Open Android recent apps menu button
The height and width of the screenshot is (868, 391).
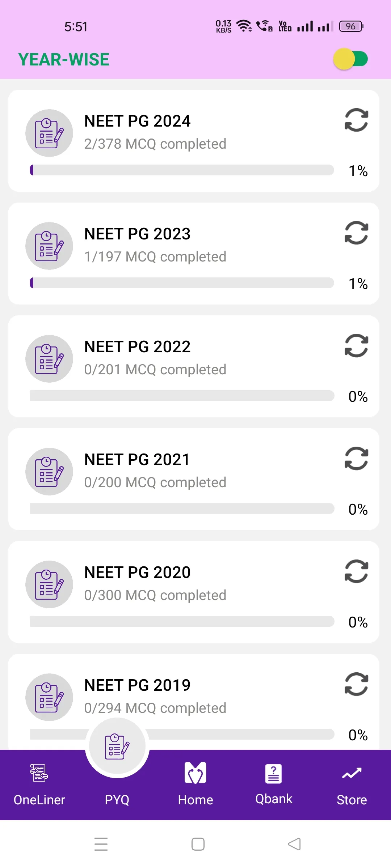[101, 844]
